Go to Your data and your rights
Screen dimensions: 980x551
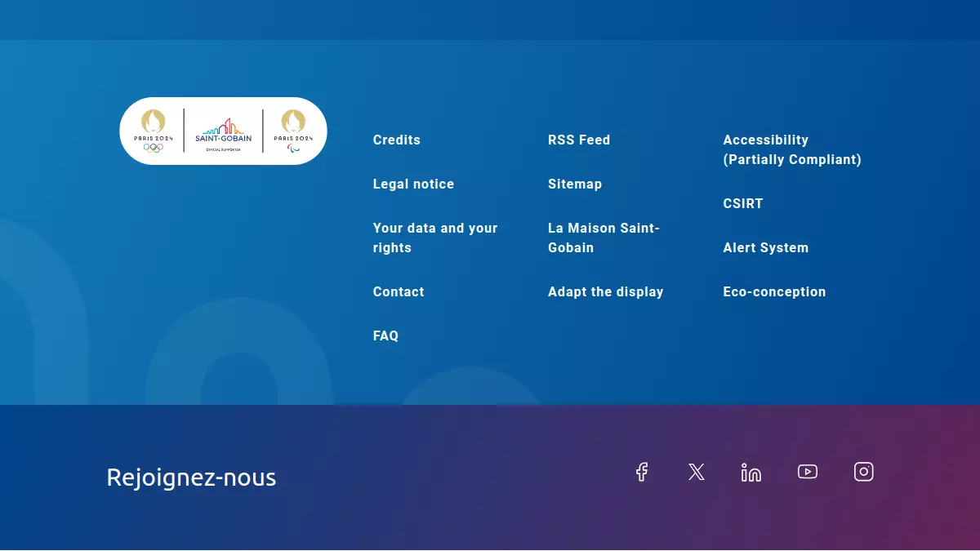435,238
